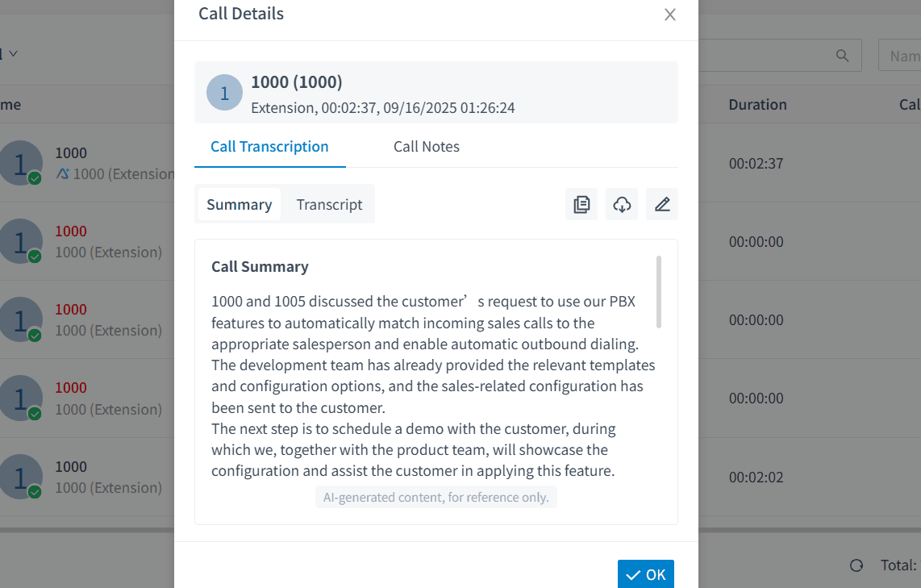Switch to the Call Notes tab
The height and width of the screenshot is (588, 921).
click(427, 147)
